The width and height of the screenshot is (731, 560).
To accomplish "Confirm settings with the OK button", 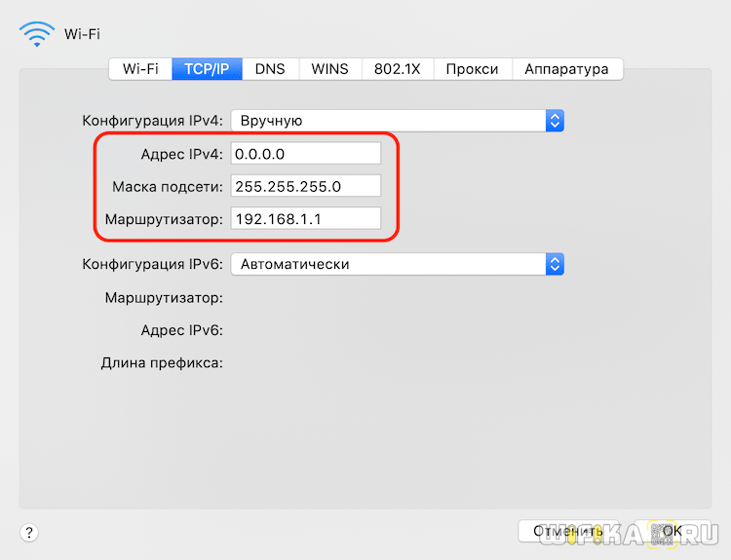I will (x=673, y=531).
